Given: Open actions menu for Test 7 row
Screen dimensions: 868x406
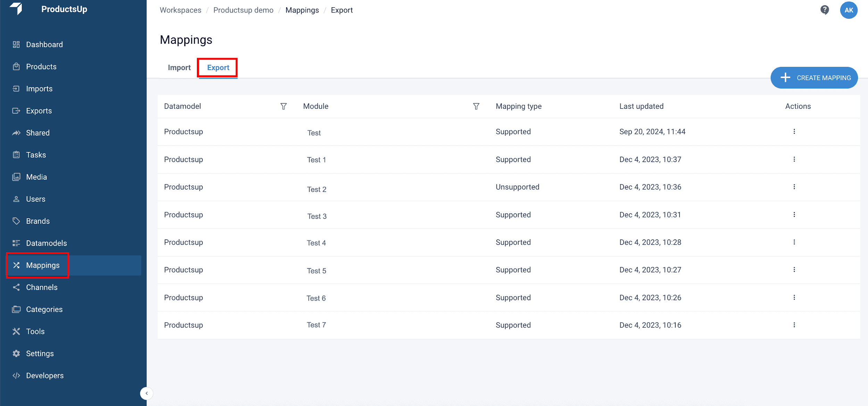Looking at the screenshot, I should (x=794, y=325).
